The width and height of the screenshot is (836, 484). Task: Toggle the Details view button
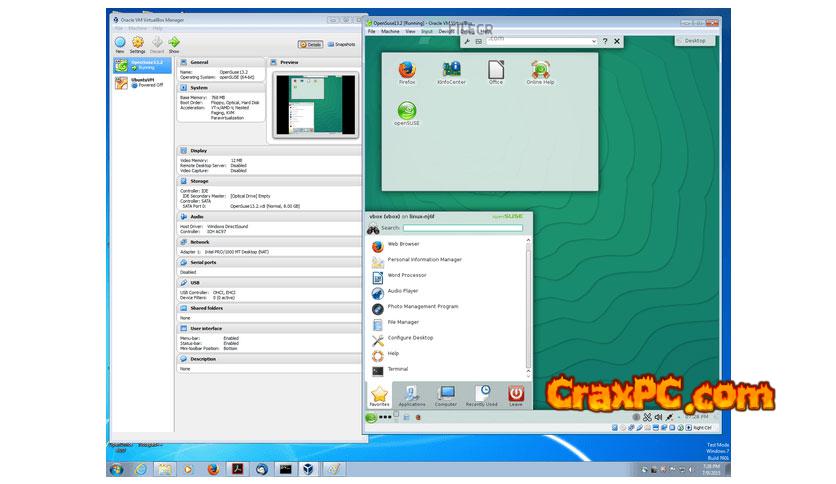coord(310,44)
